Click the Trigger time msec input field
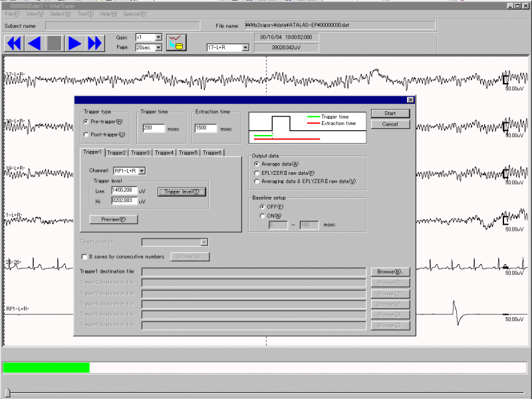The width and height of the screenshot is (532, 399). click(x=154, y=128)
